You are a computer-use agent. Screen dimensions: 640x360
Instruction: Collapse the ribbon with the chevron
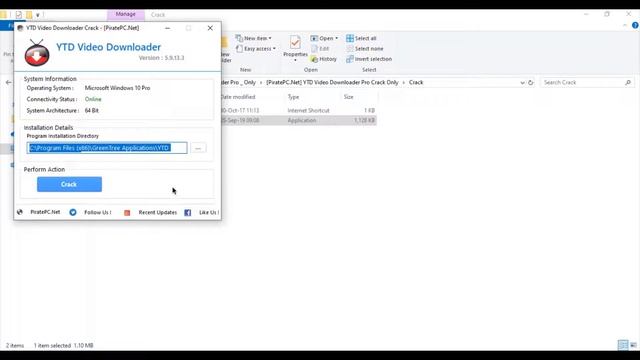(625, 25)
